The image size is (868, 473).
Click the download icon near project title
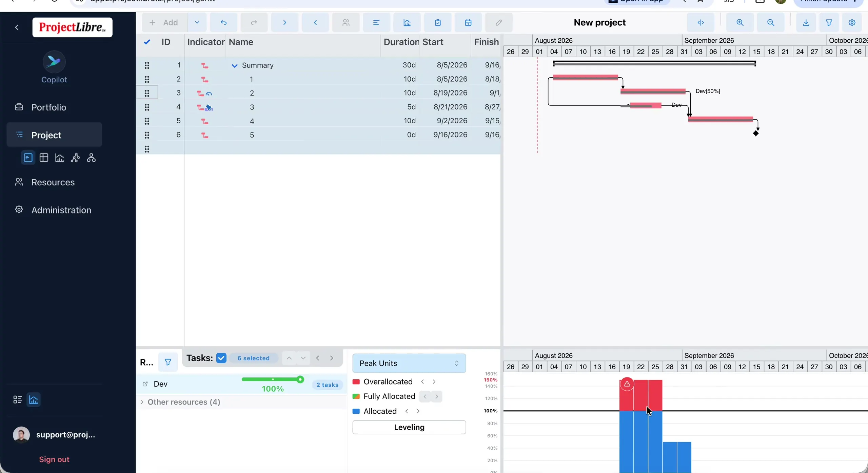click(806, 23)
